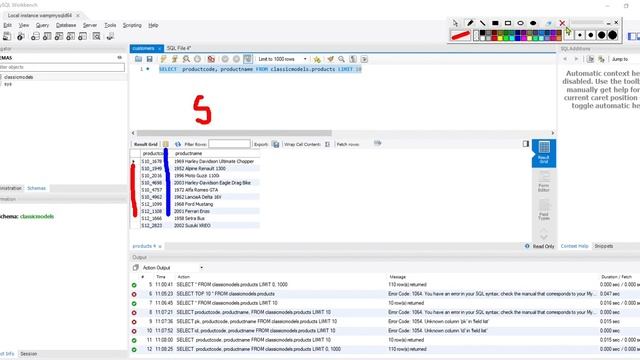Switch to the Schemas navigator tab
The height and width of the screenshot is (360, 640).
[36, 188]
